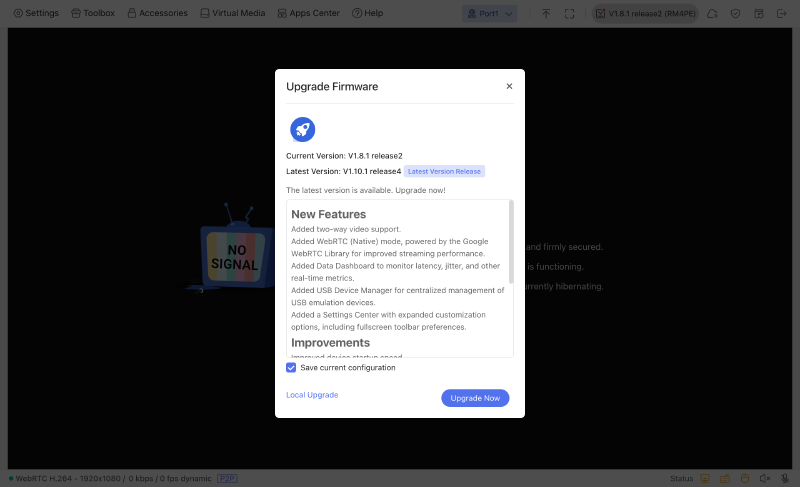Click 'Added two-way video support.' line
Viewport: 800px width, 487px height.
click(x=346, y=229)
